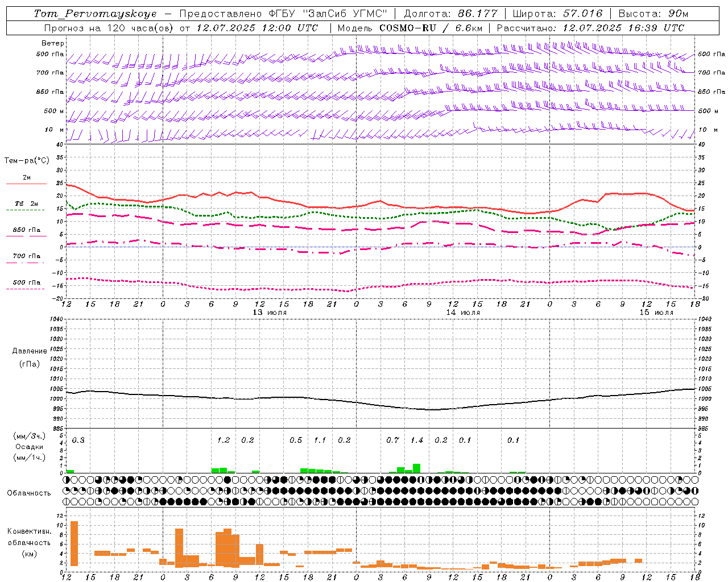
Task: Click the 0.7 precipitation amount value
Action: click(x=392, y=440)
